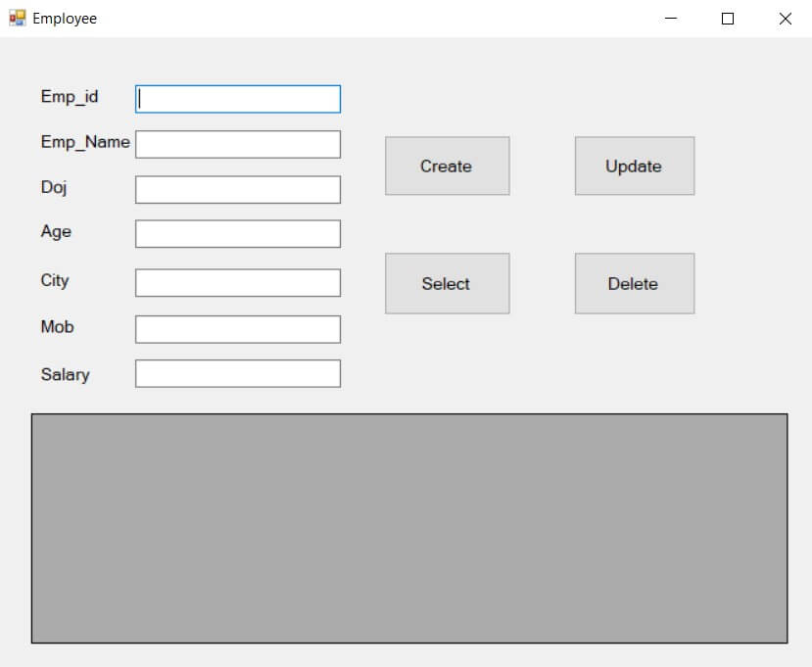
Task: Click the City label
Action: 55,281
